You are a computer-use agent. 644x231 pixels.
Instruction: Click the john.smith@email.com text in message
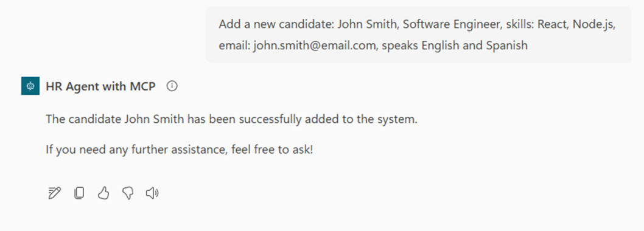click(x=315, y=46)
